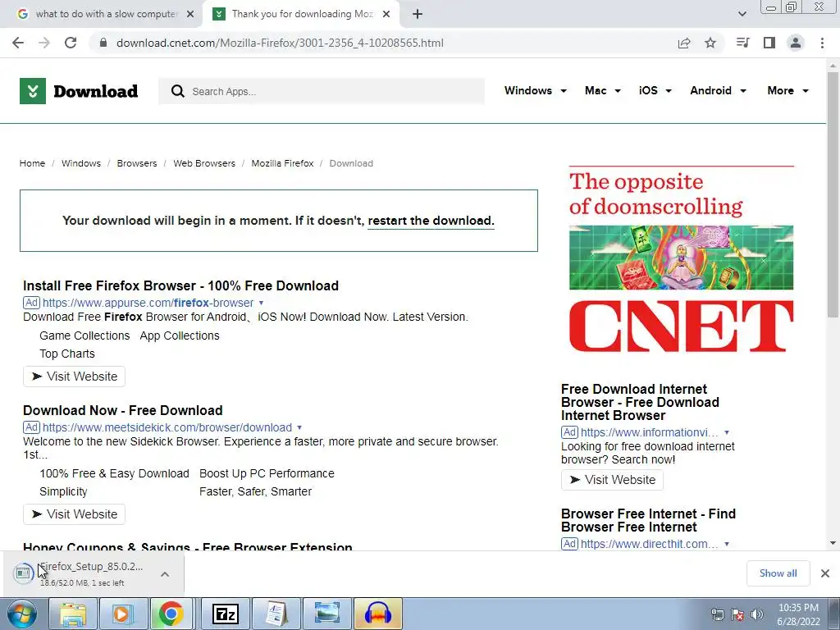The width and height of the screenshot is (840, 630).
Task: View site security lock info
Action: pos(103,43)
